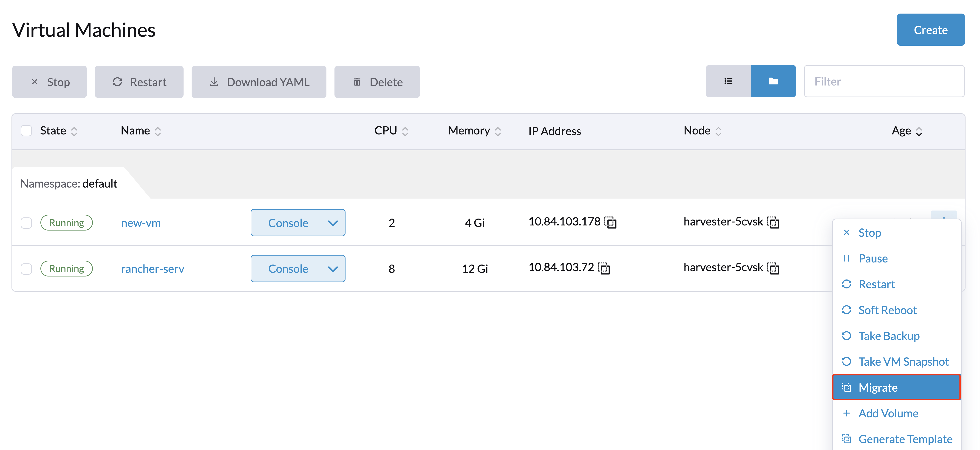Switch to group by namespace folder view
The image size is (980, 450).
[x=773, y=81]
